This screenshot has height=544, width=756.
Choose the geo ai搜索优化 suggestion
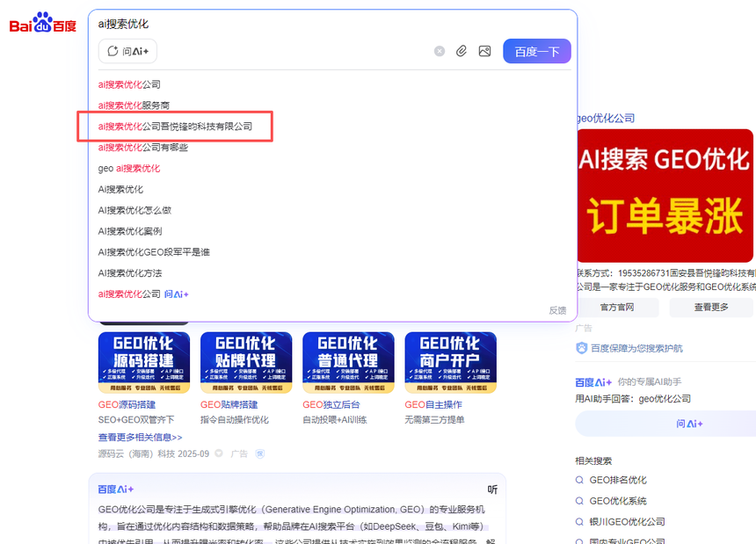[x=129, y=168]
